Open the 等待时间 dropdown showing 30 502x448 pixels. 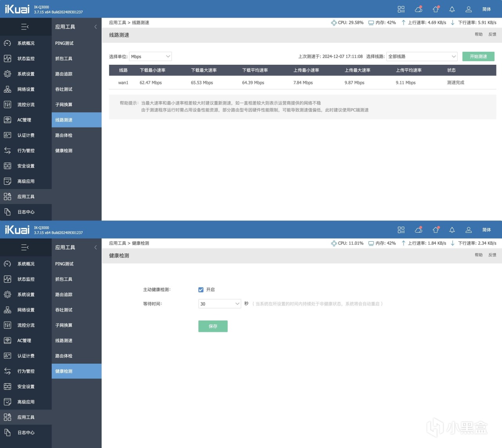tap(220, 304)
